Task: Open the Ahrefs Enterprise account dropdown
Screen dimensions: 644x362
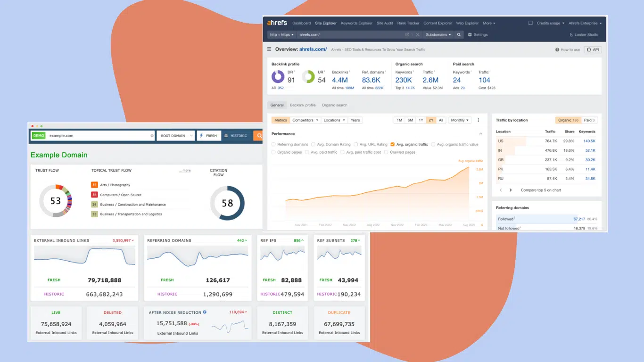Action: tap(585, 23)
